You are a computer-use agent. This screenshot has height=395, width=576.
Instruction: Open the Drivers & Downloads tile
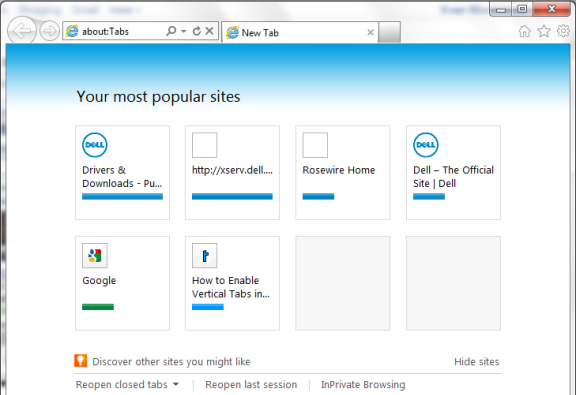[x=122, y=172]
